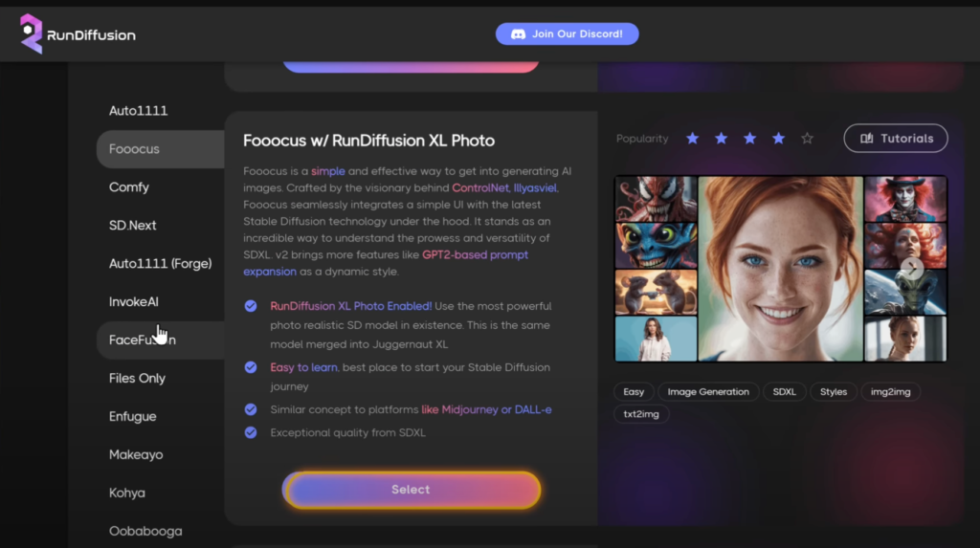Click the first popularity star

[x=692, y=138]
